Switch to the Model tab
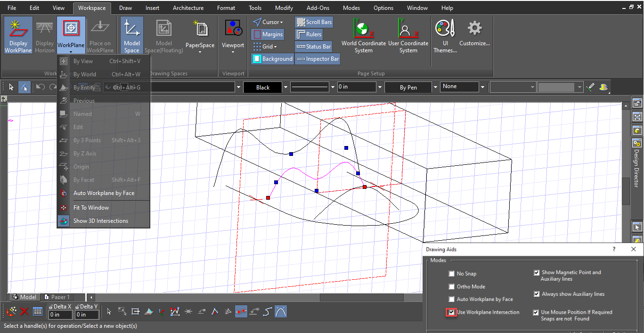 pos(24,297)
